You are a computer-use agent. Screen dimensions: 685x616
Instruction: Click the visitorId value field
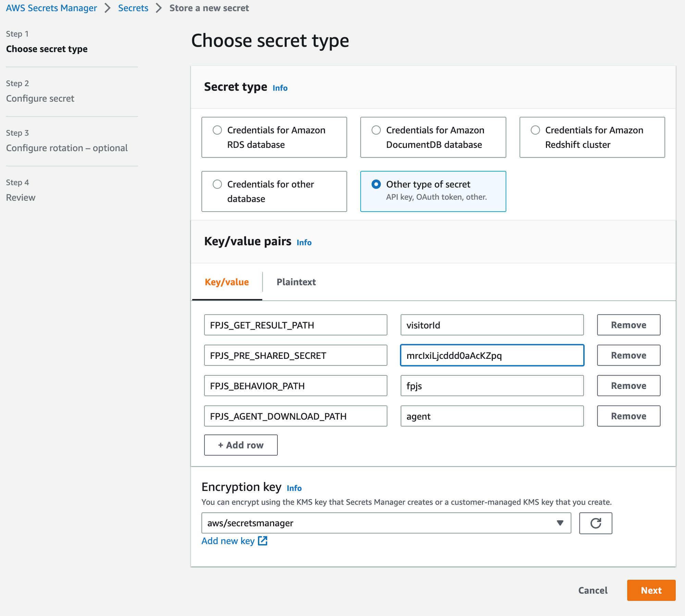coord(492,325)
